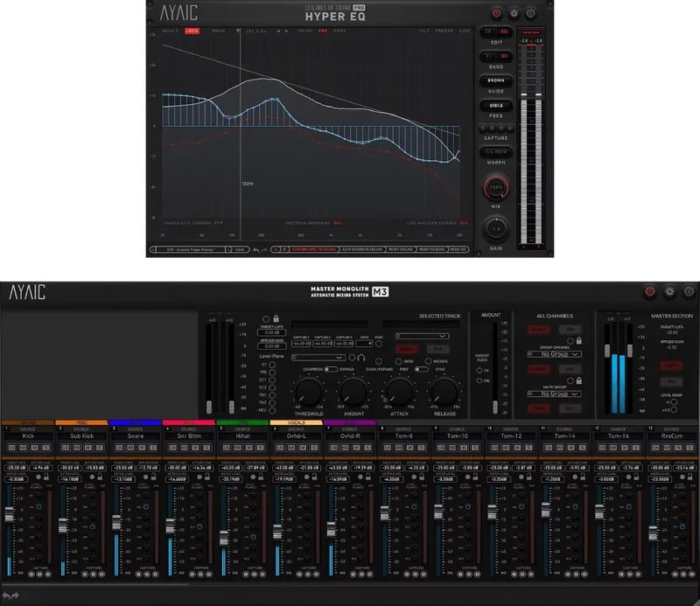Click Hyper EQ capture slot 4 button
700x606 pixels.
pos(510,129)
